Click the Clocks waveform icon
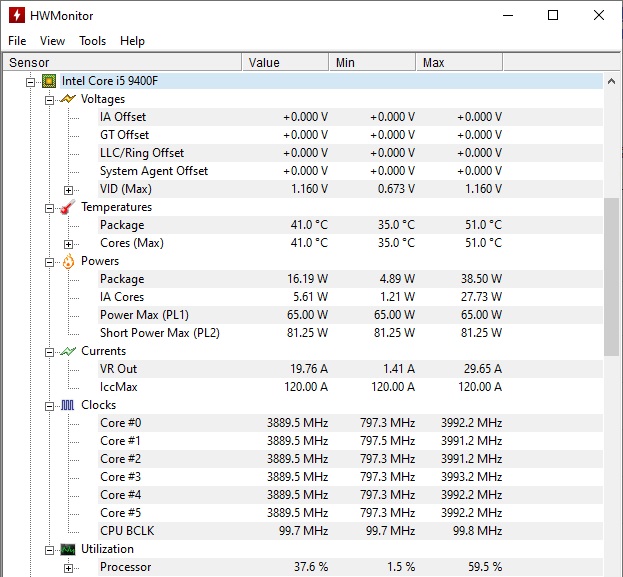This screenshot has width=623, height=577. point(68,405)
